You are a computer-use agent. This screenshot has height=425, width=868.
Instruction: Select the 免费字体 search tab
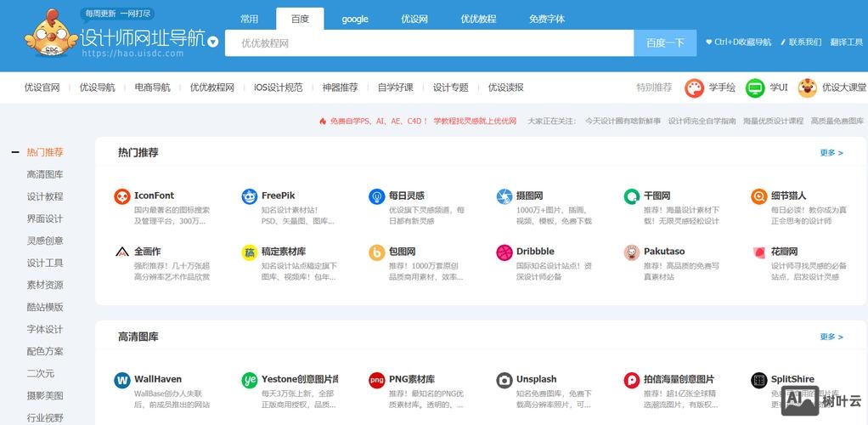(547, 19)
